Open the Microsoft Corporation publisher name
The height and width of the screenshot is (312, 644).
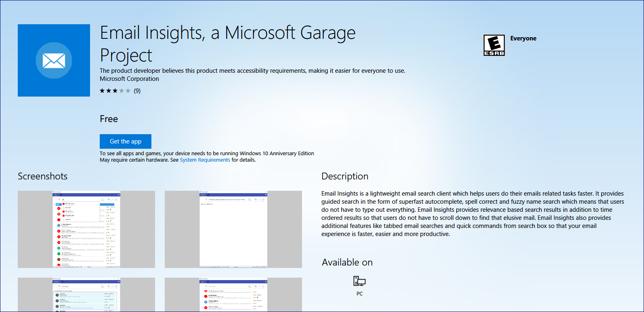[129, 79]
